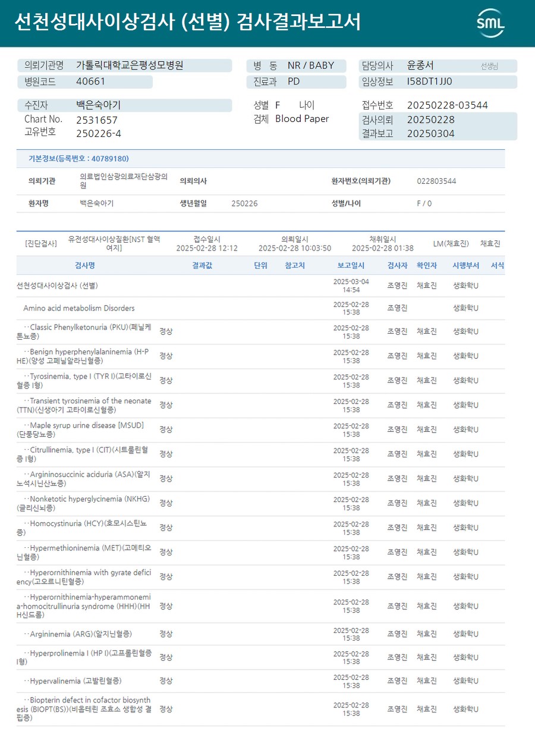Image resolution: width=535 pixels, height=756 pixels.
Task: Click Chart No. value 2531657
Action: 97,120
